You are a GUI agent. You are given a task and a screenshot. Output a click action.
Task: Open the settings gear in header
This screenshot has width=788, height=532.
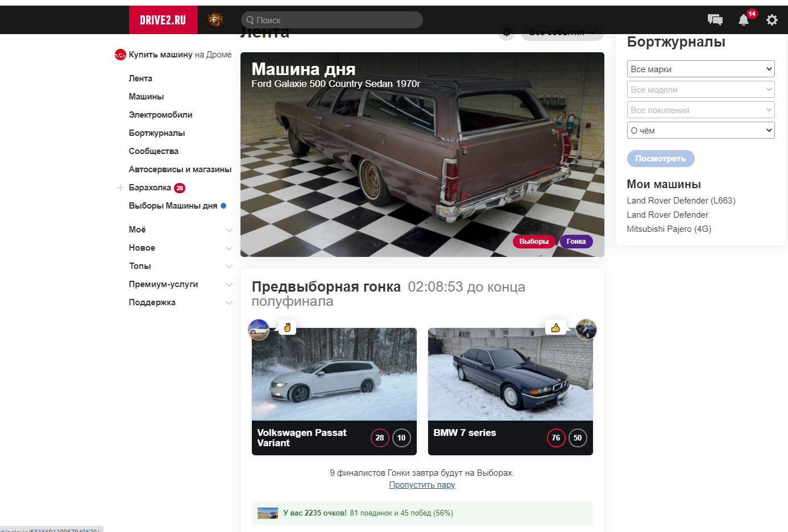pyautogui.click(x=772, y=20)
